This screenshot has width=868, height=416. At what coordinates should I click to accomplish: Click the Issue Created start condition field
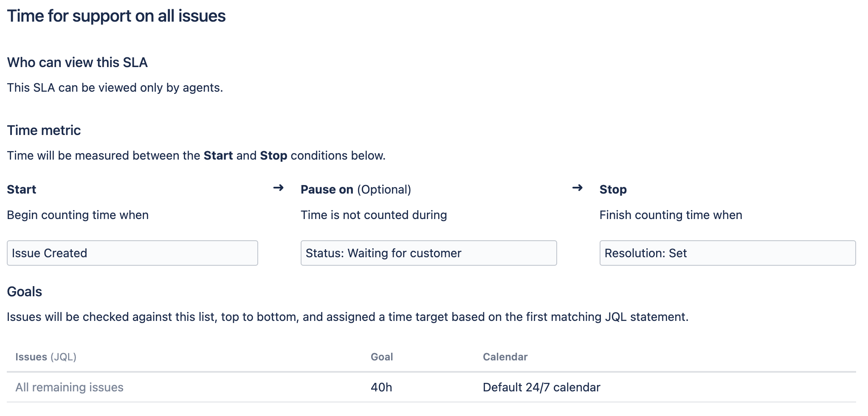tap(132, 253)
